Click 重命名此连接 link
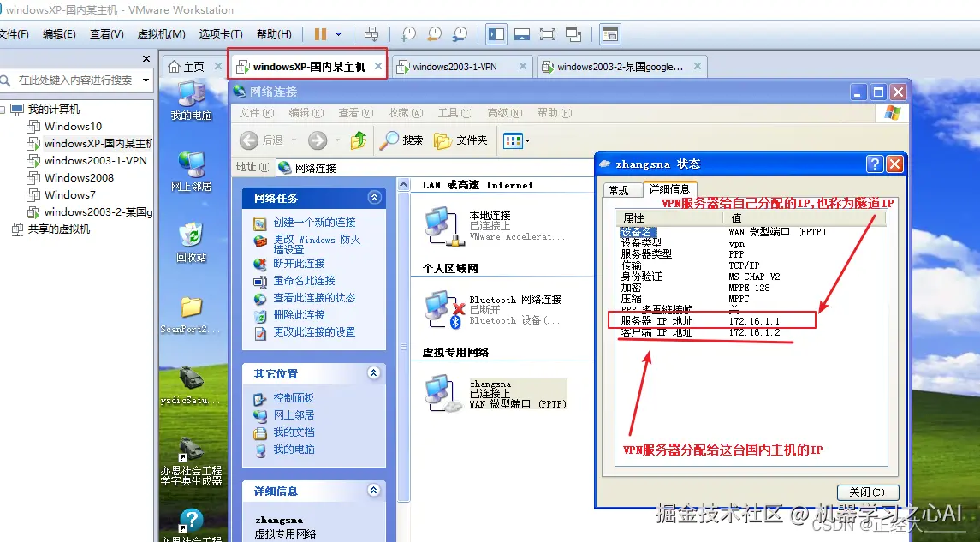The height and width of the screenshot is (542, 980). (x=304, y=281)
